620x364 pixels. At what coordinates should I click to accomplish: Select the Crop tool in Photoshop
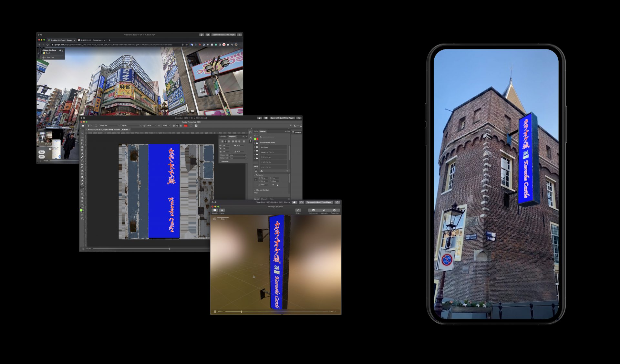click(82, 147)
